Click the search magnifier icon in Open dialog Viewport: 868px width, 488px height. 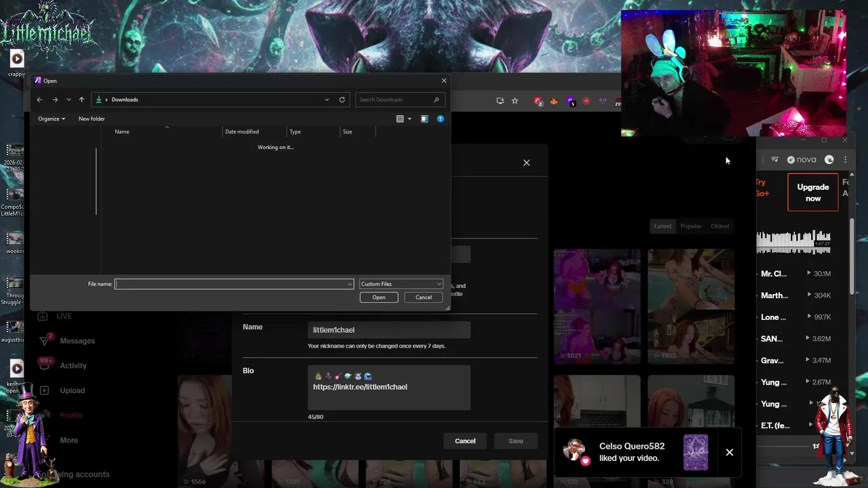[437, 100]
